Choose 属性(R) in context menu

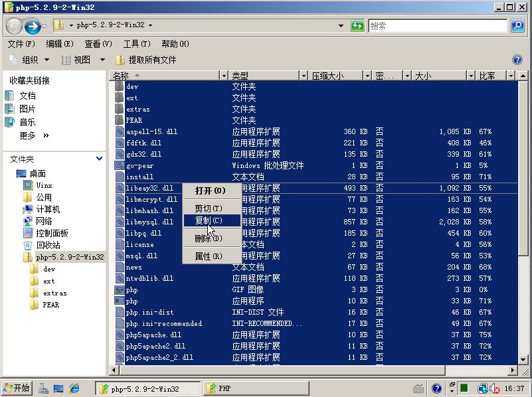[212, 256]
